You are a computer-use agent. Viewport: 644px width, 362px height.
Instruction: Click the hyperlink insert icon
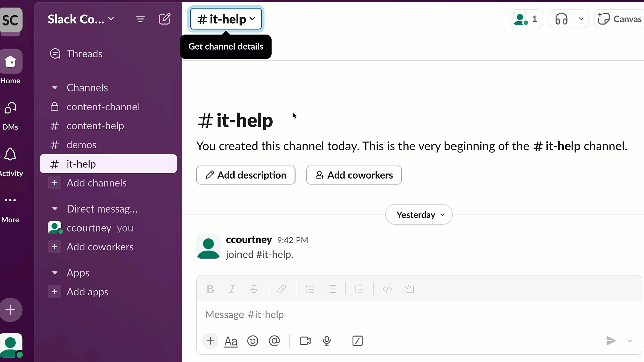tap(282, 290)
